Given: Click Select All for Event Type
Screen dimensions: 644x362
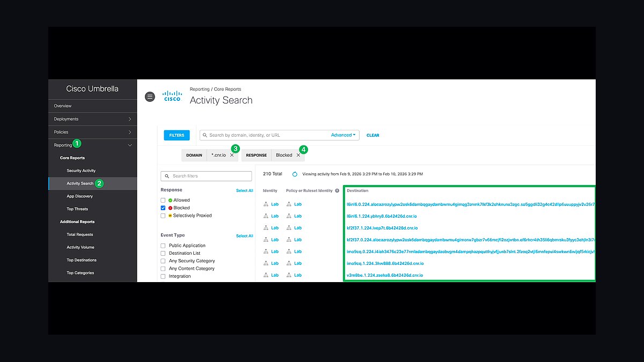Looking at the screenshot, I should pyautogui.click(x=245, y=236).
